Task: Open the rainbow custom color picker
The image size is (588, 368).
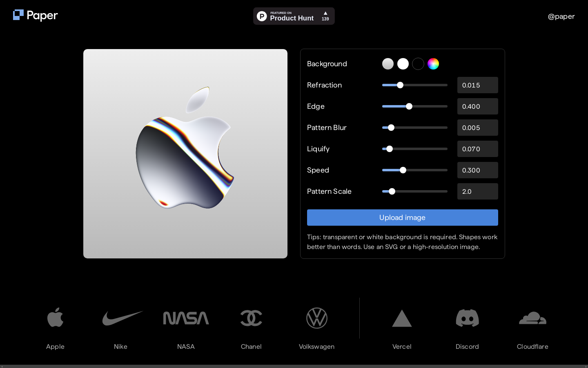Action: [x=433, y=64]
